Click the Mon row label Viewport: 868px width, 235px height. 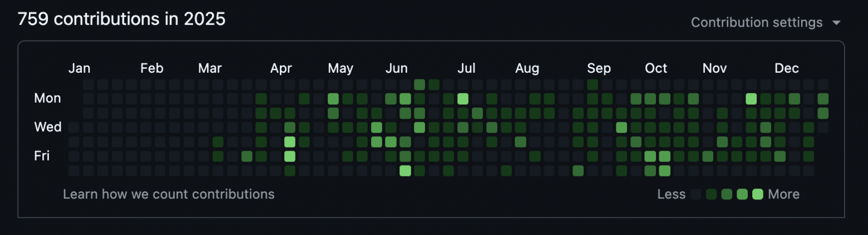coord(48,98)
